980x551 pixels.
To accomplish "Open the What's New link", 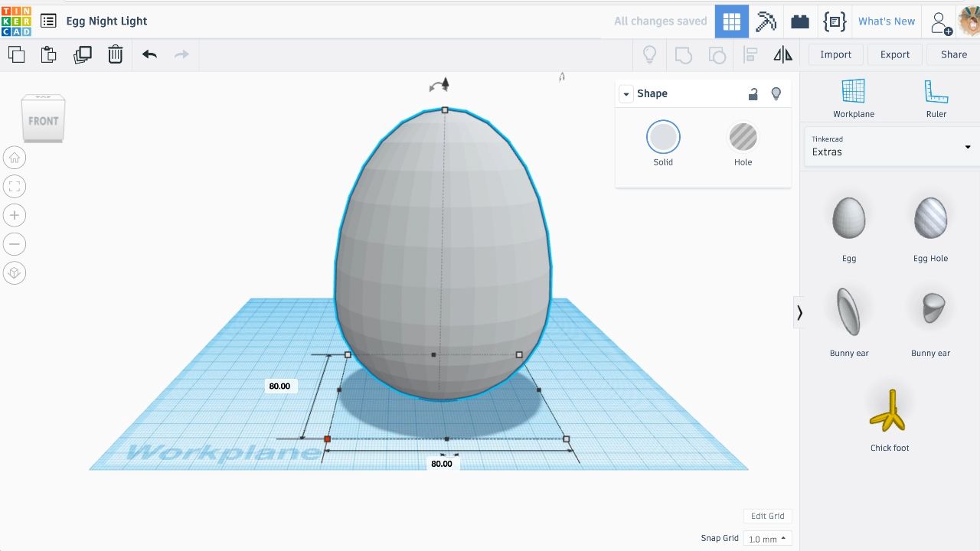I will pyautogui.click(x=887, y=21).
